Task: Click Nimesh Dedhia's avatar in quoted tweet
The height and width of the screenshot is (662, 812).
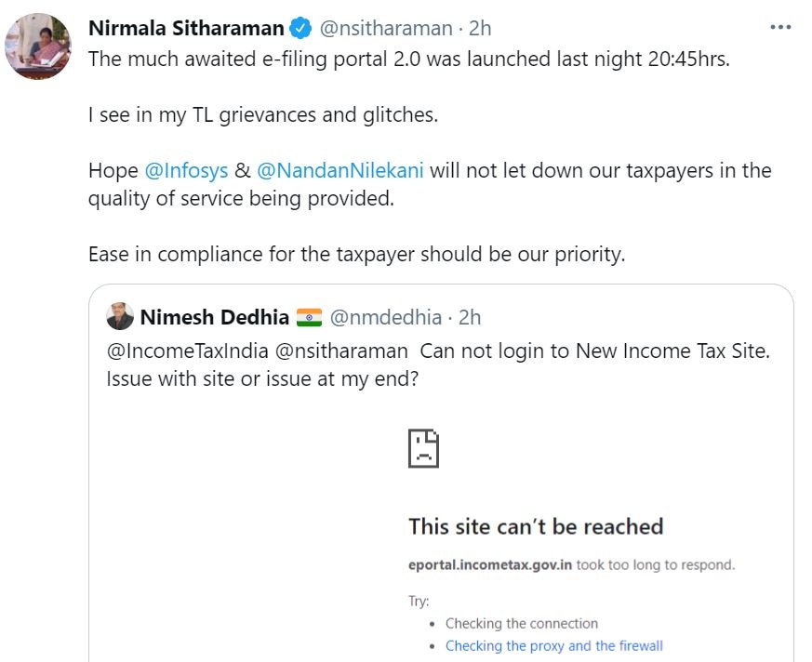Action: tap(120, 316)
